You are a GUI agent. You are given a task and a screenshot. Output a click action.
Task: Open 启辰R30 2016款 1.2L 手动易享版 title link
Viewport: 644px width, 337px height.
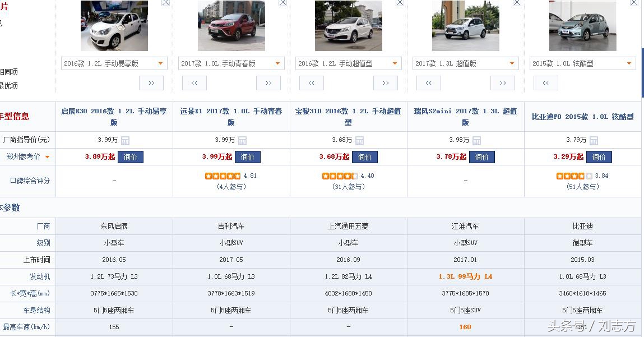coord(114,117)
